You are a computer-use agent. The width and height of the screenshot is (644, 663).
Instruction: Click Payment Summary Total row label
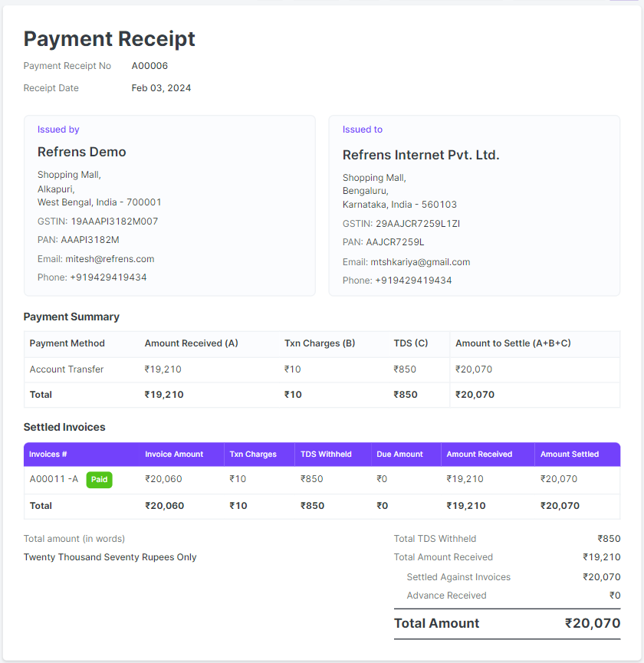click(x=41, y=395)
